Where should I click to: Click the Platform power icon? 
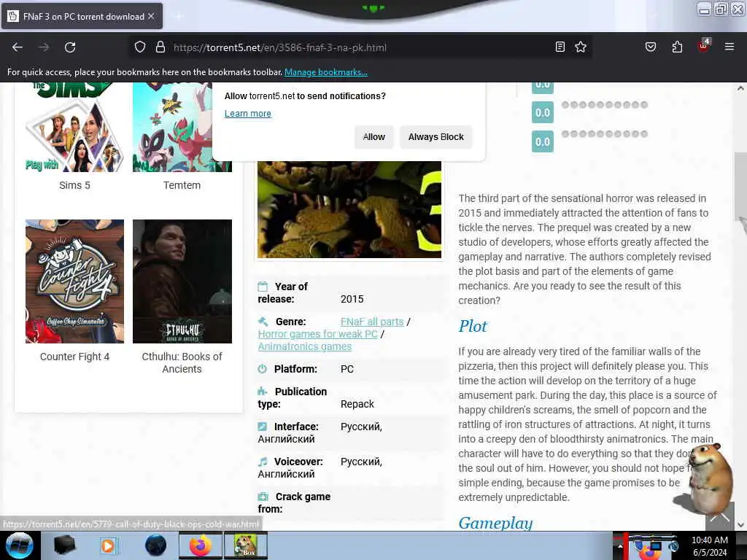tap(263, 369)
